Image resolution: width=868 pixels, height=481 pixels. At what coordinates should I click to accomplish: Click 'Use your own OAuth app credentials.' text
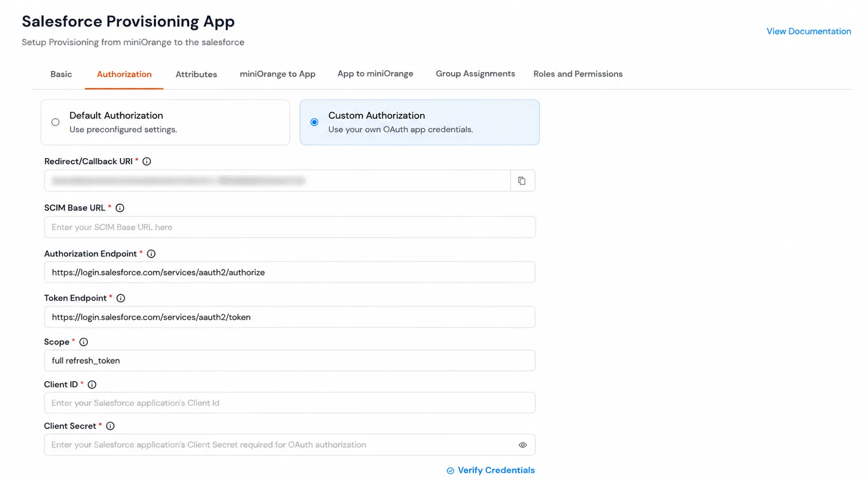(400, 129)
